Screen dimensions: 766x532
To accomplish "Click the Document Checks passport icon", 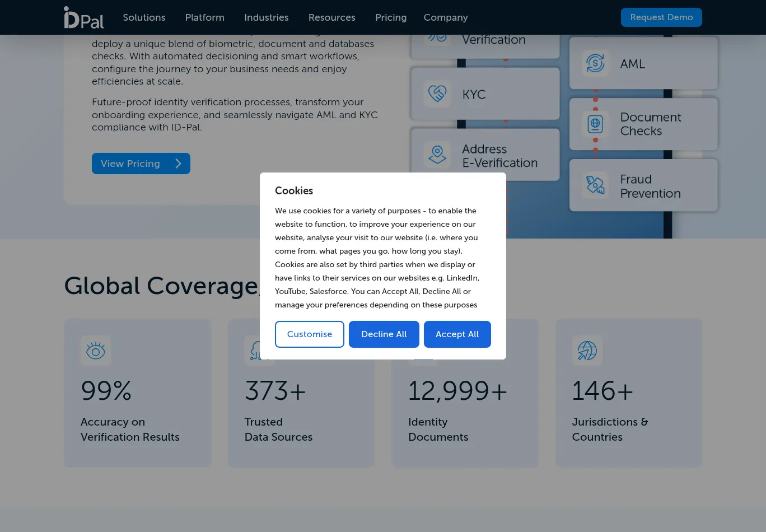I will 595,124.
